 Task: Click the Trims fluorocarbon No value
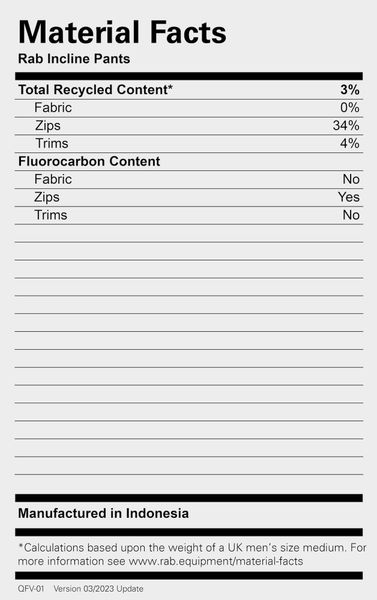click(x=351, y=215)
